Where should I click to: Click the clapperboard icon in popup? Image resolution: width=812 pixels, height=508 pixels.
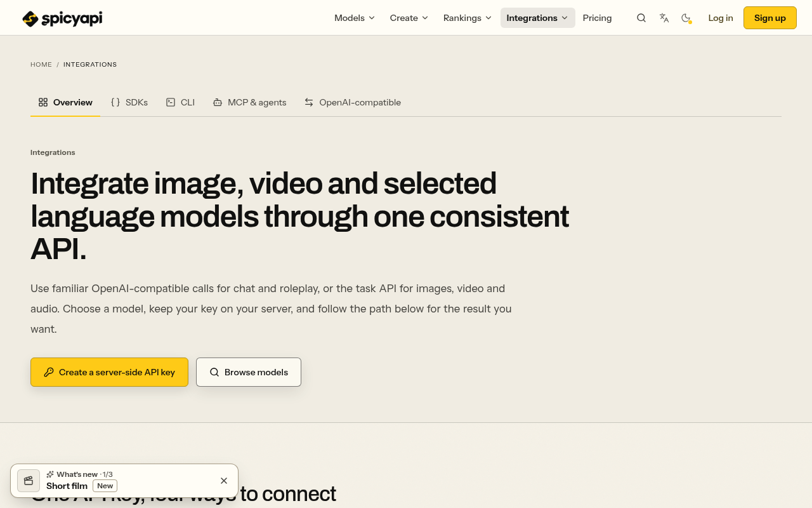pos(29,481)
